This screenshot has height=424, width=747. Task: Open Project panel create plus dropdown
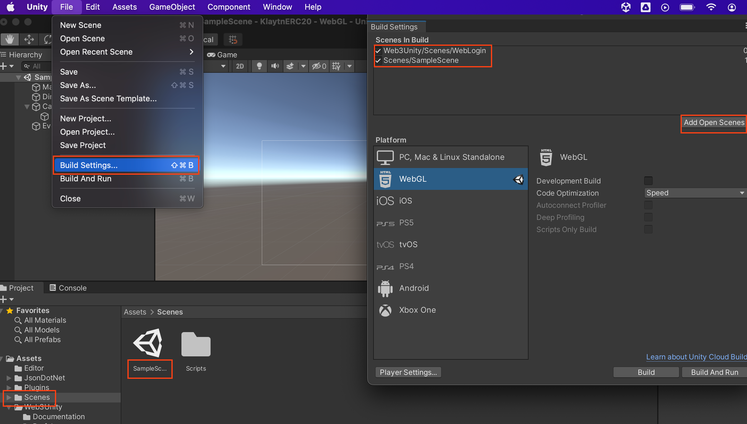[7, 299]
